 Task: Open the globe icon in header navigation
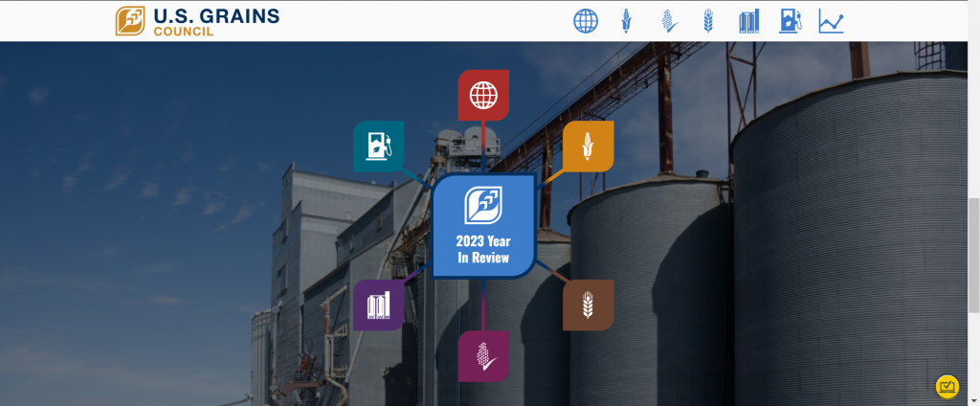(x=586, y=21)
